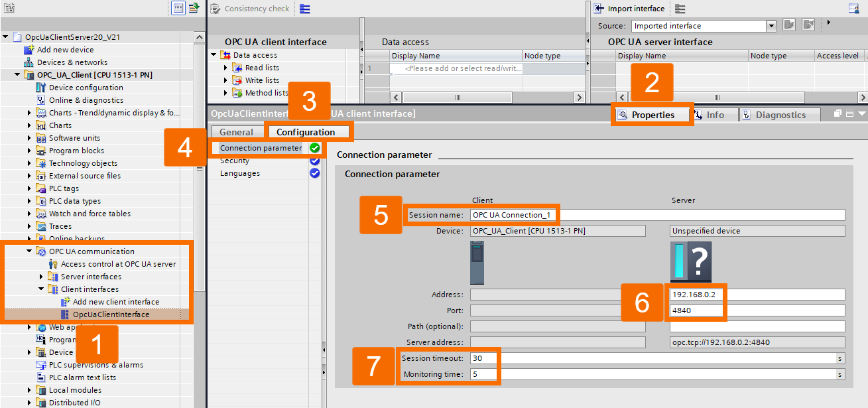
Task: Click the Devices & networks icon
Action: click(x=29, y=62)
